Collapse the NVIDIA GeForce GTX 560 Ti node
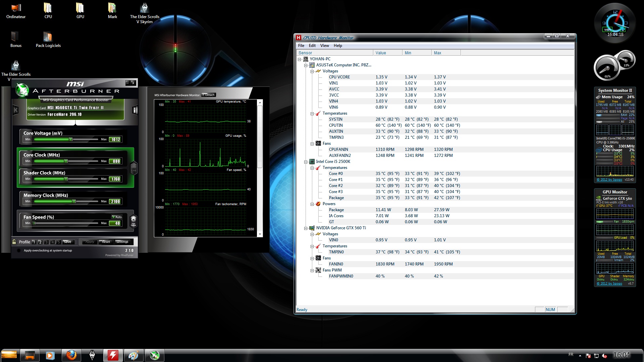The height and width of the screenshot is (362, 644). [x=306, y=228]
